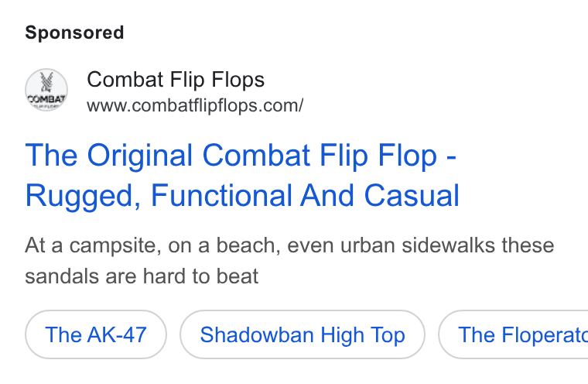Click 'sandals are hard to beat' text
The image size is (588, 384).
click(142, 276)
